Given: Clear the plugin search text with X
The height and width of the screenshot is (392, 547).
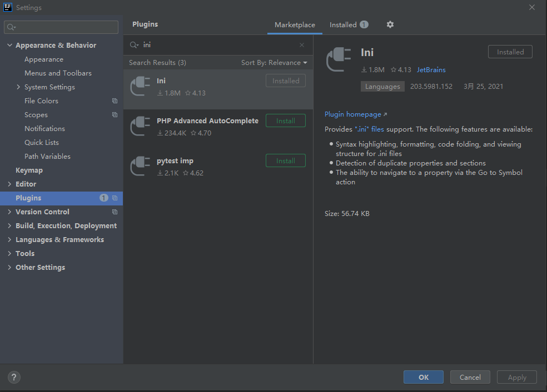Looking at the screenshot, I should (x=302, y=45).
